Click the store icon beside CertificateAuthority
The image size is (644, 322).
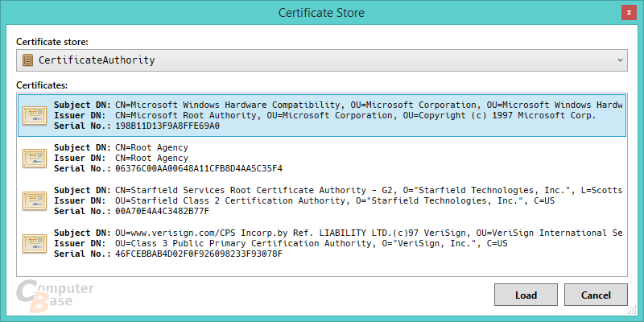(x=27, y=60)
